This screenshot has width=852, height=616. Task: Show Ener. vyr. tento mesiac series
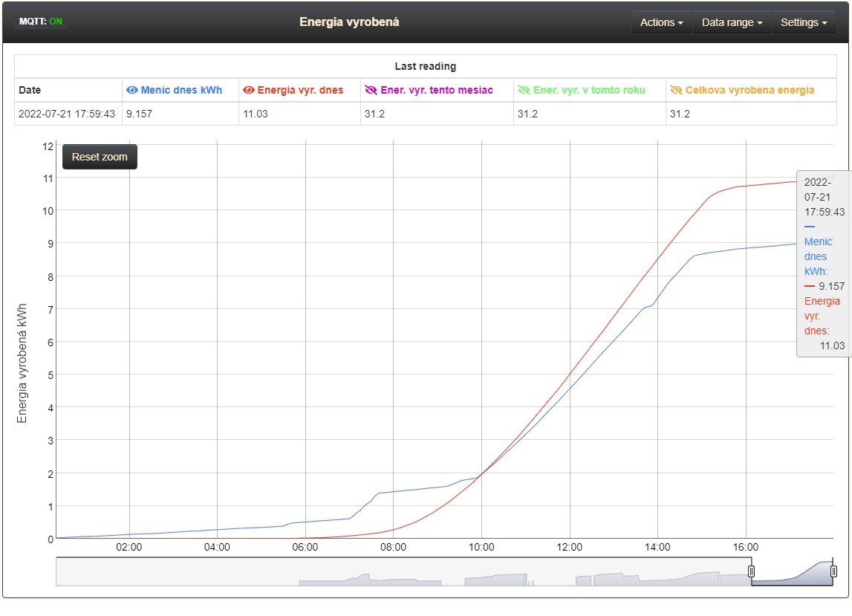point(371,90)
